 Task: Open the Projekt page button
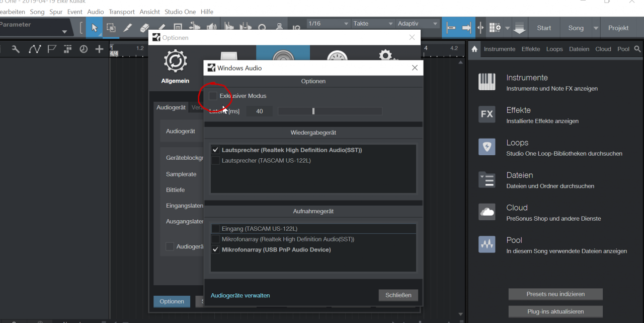[618, 28]
